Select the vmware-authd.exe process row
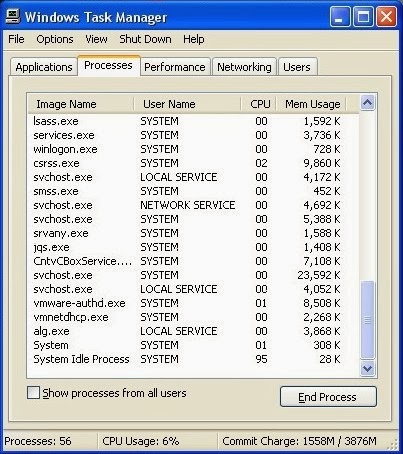403x454 pixels. coord(193,303)
